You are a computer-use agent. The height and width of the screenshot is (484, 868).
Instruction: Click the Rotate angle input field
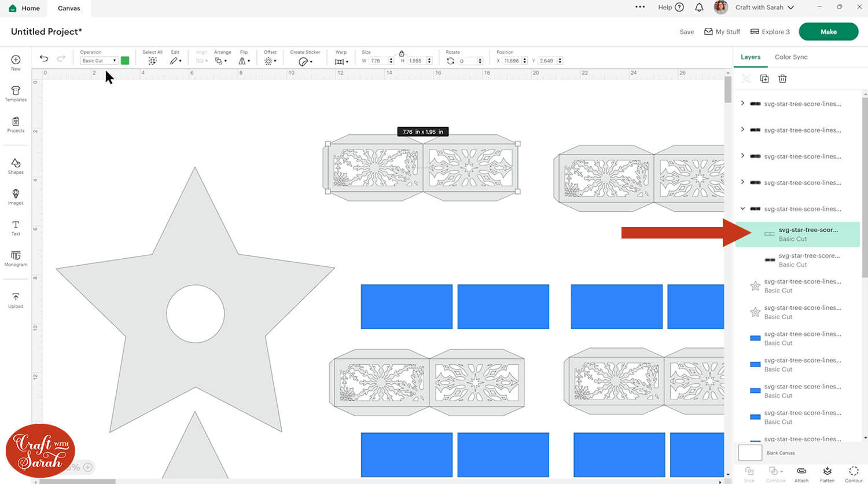[x=468, y=61]
